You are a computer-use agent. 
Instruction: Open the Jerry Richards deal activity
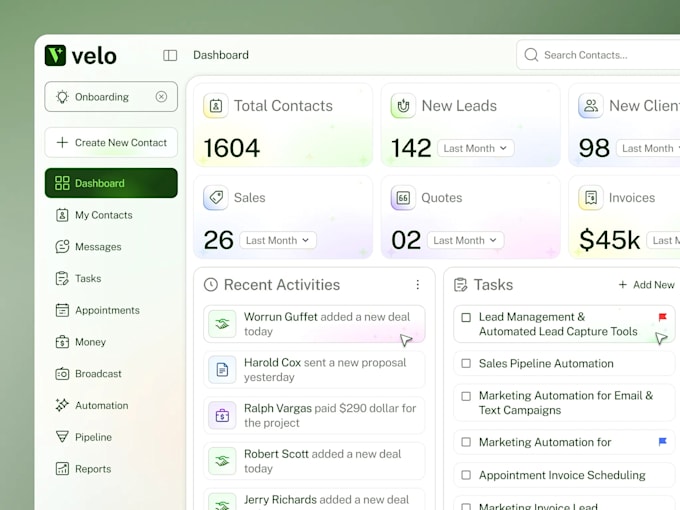coord(314,500)
